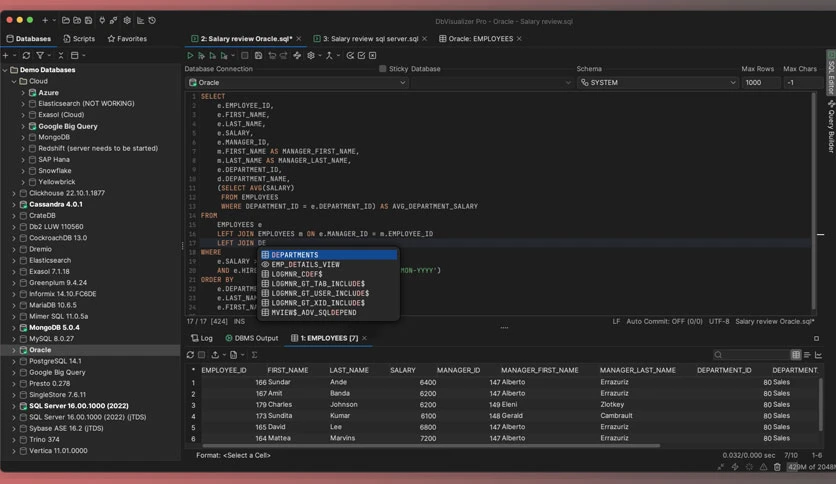Expand the PostgreSQL 14.1 node

click(x=14, y=361)
